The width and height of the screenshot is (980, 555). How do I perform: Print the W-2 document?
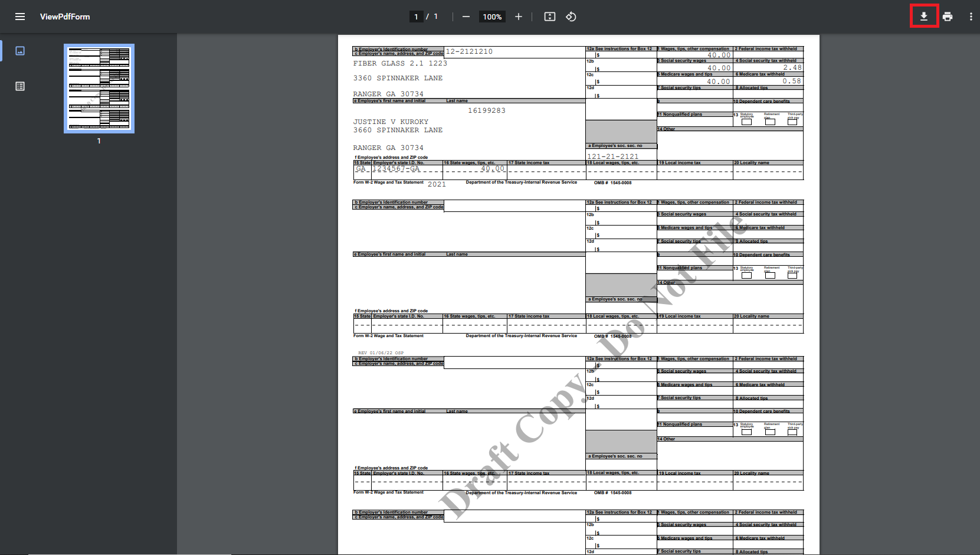tap(948, 17)
